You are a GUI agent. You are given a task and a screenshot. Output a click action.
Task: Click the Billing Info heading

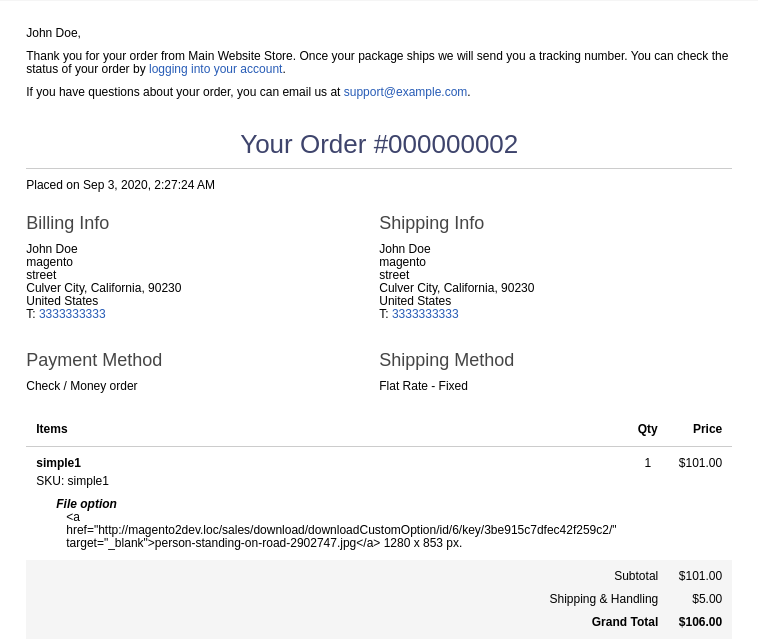tap(67, 223)
